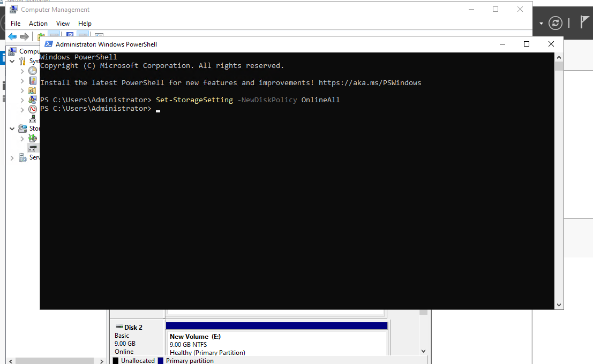Click tree pane horizontal scroll left arrow
This screenshot has width=593, height=364.
pyautogui.click(x=11, y=361)
